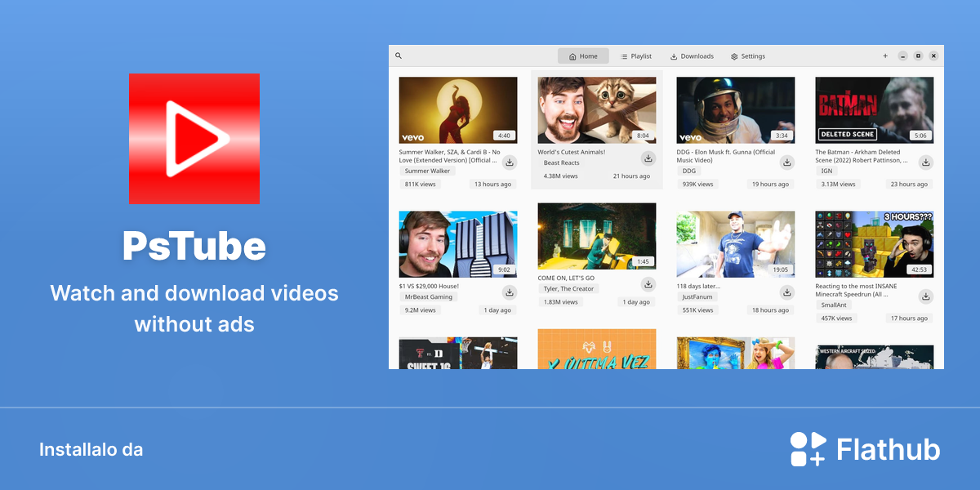
Task: Open the Summer Walker channel chip
Action: [x=428, y=171]
